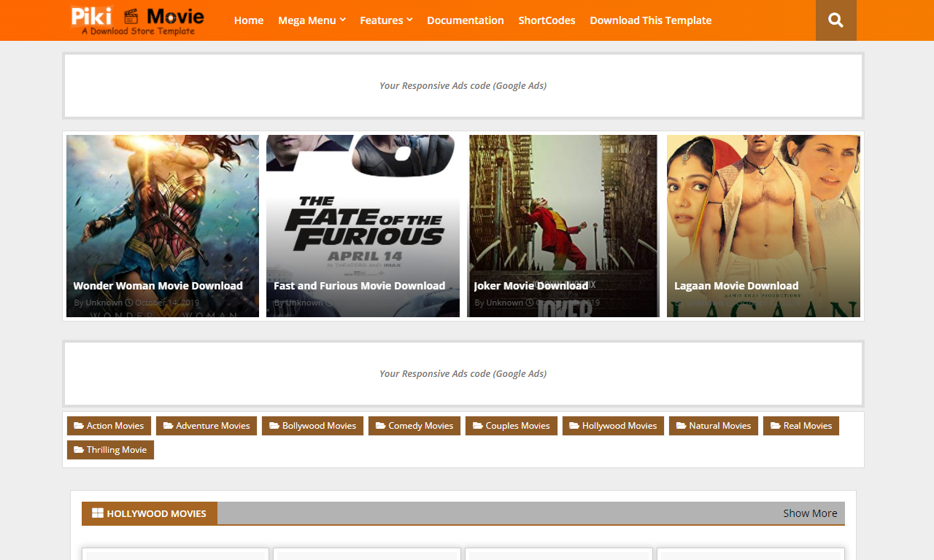Select the Bollywood Movies category
The width and height of the screenshot is (934, 560).
(312, 426)
